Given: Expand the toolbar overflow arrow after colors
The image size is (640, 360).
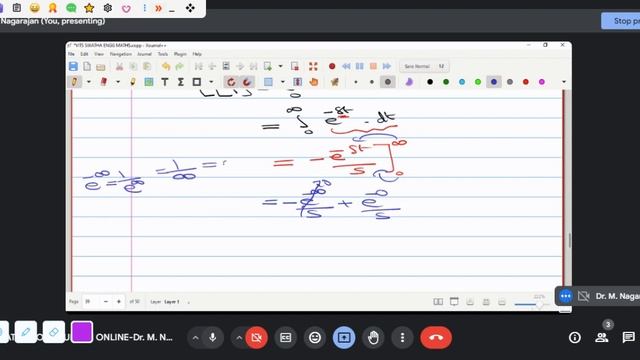Looking at the screenshot, I should pos(564,82).
